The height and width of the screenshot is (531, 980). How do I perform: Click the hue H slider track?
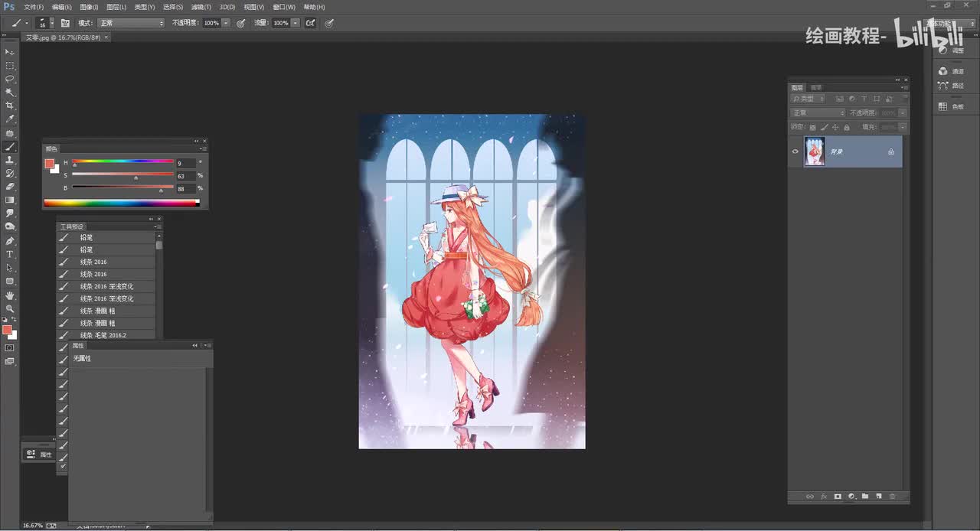pyautogui.click(x=122, y=161)
